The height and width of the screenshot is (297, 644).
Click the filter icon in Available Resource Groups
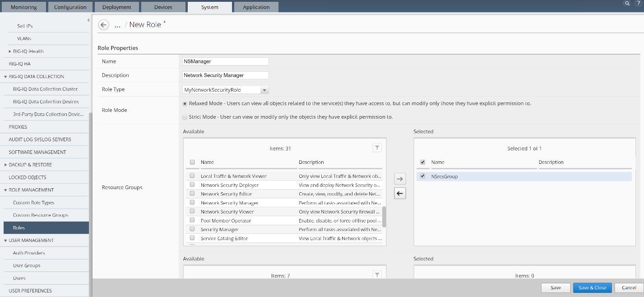(377, 148)
